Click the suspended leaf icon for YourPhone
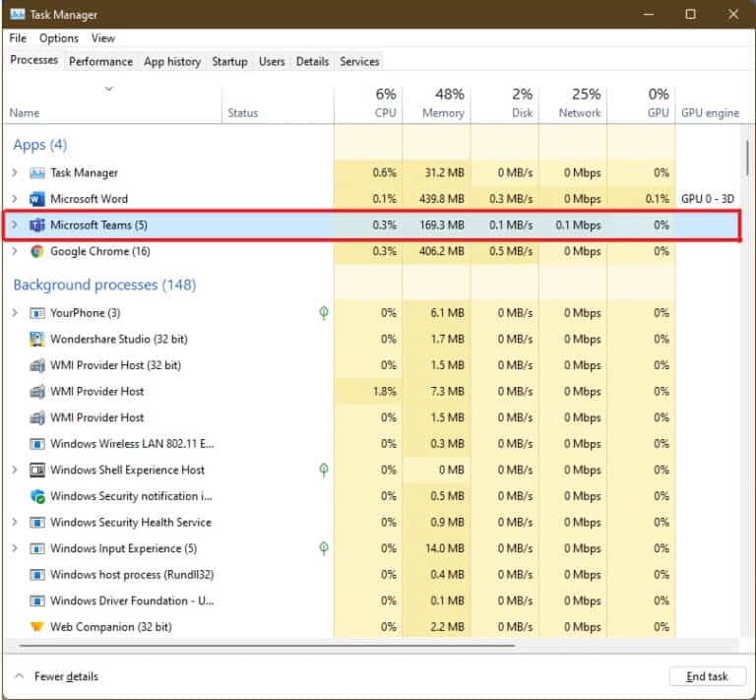This screenshot has height=700, width=756. [324, 313]
